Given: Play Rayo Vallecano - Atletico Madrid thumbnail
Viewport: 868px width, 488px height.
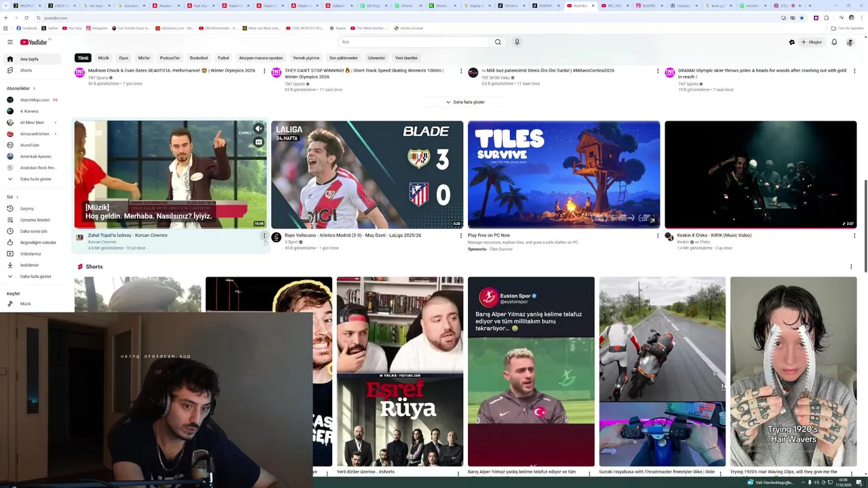Looking at the screenshot, I should pos(367,174).
